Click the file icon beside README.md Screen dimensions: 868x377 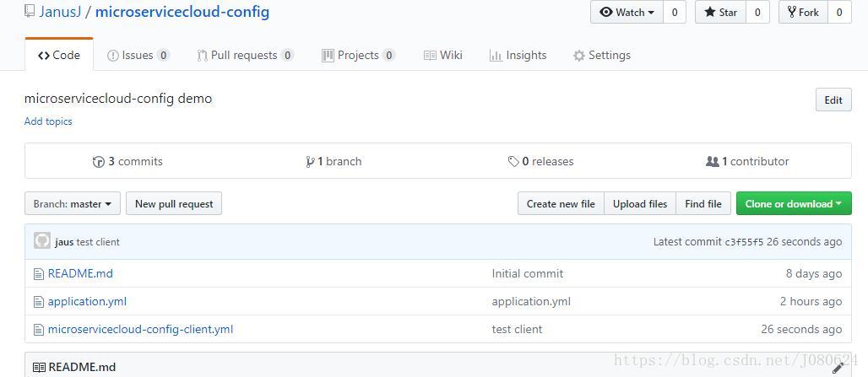tap(38, 273)
